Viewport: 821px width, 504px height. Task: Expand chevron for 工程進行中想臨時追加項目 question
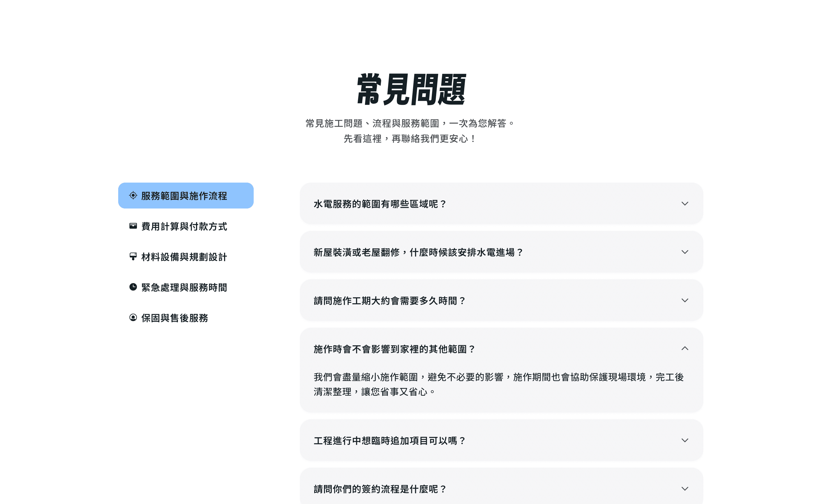684,440
